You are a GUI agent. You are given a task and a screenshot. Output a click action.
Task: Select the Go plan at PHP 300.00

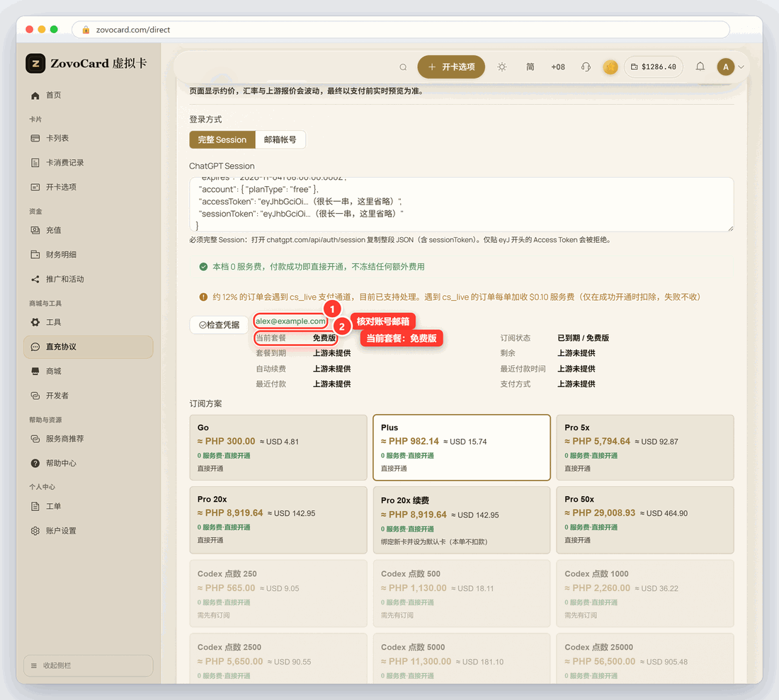pyautogui.click(x=278, y=447)
